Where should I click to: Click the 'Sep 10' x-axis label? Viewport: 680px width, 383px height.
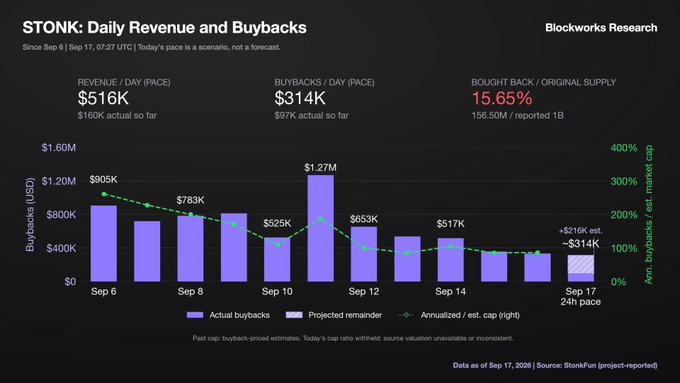click(277, 291)
